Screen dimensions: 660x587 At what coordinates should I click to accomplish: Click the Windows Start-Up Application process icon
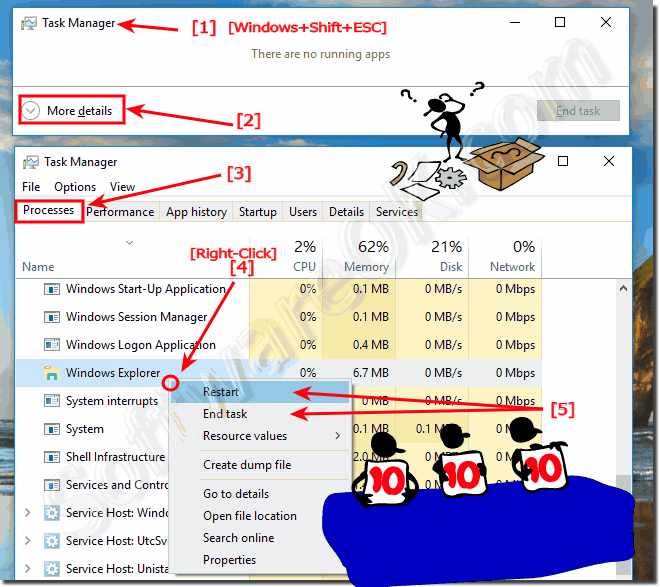coord(52,290)
